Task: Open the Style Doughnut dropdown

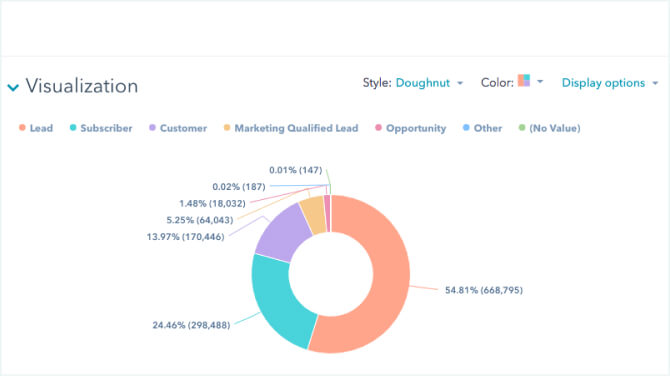Action: click(x=429, y=83)
